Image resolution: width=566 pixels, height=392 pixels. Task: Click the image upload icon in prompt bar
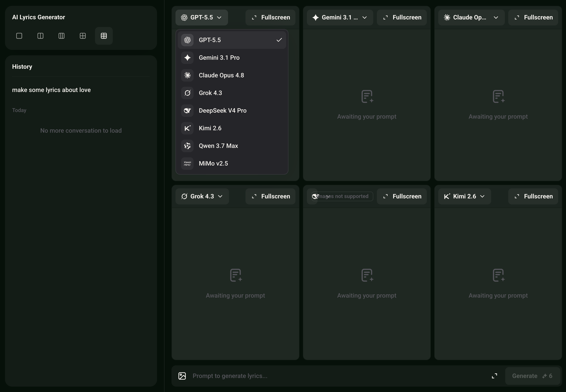point(182,376)
